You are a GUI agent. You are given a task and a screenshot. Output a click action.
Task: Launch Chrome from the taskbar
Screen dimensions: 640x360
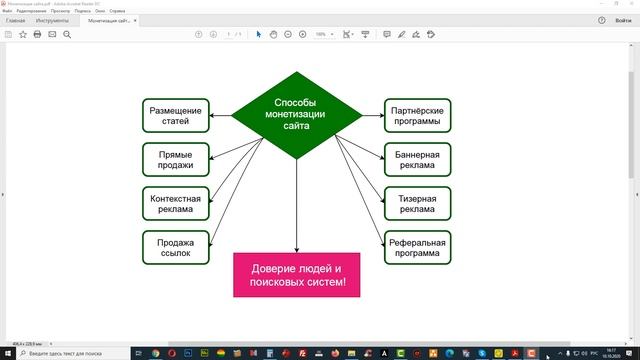point(156,353)
